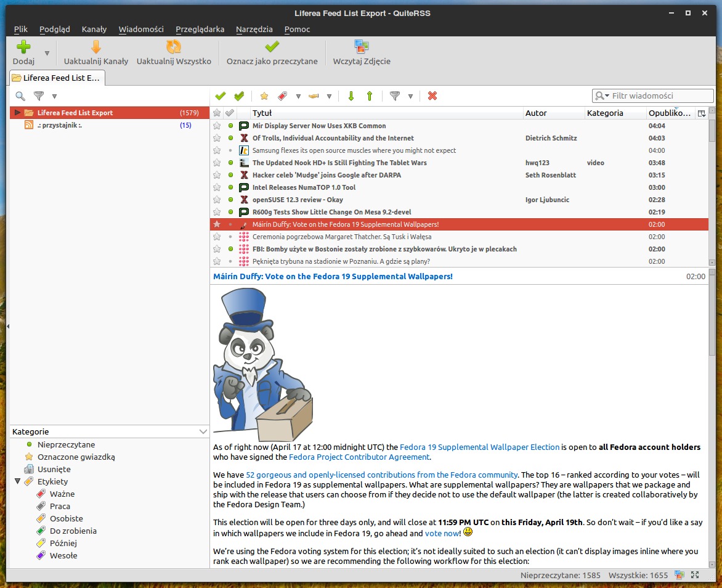Toggle read state of R600g Tests row
Screen dimensions: 722x588
click(x=230, y=212)
